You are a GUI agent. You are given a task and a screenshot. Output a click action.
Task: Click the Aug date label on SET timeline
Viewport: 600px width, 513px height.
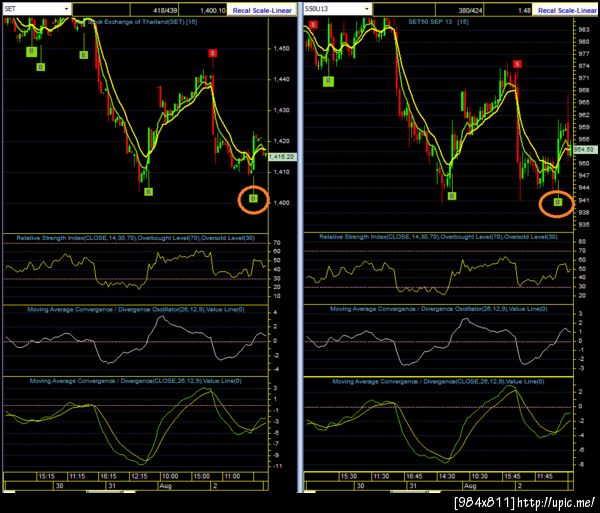[165, 486]
